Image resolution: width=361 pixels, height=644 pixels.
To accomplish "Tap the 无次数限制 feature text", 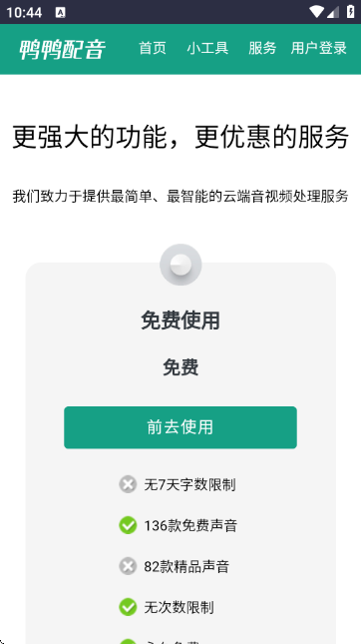I will point(179,607).
